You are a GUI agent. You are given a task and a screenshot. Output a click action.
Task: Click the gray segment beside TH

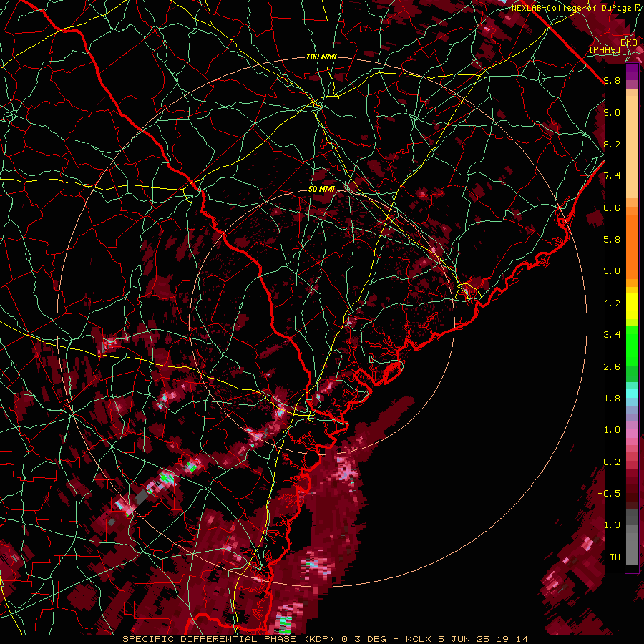coord(632,550)
